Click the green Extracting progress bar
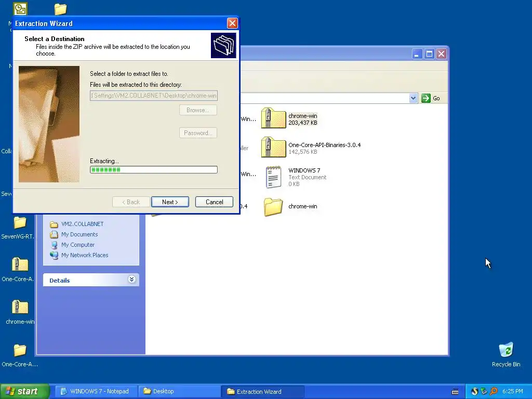This screenshot has height=399, width=532. click(154, 170)
